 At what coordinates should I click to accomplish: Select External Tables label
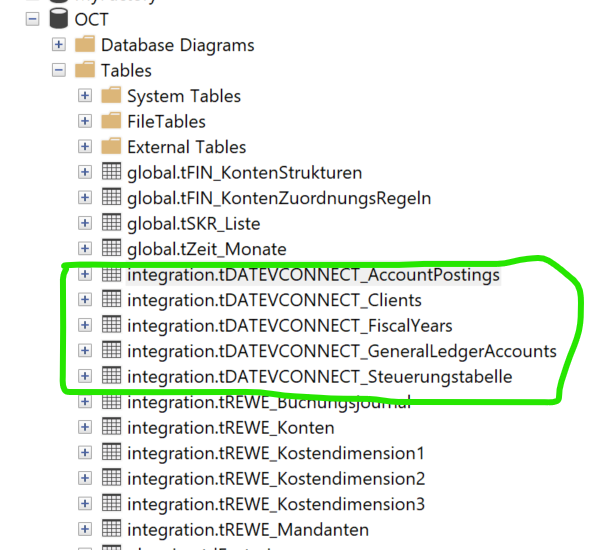187,147
